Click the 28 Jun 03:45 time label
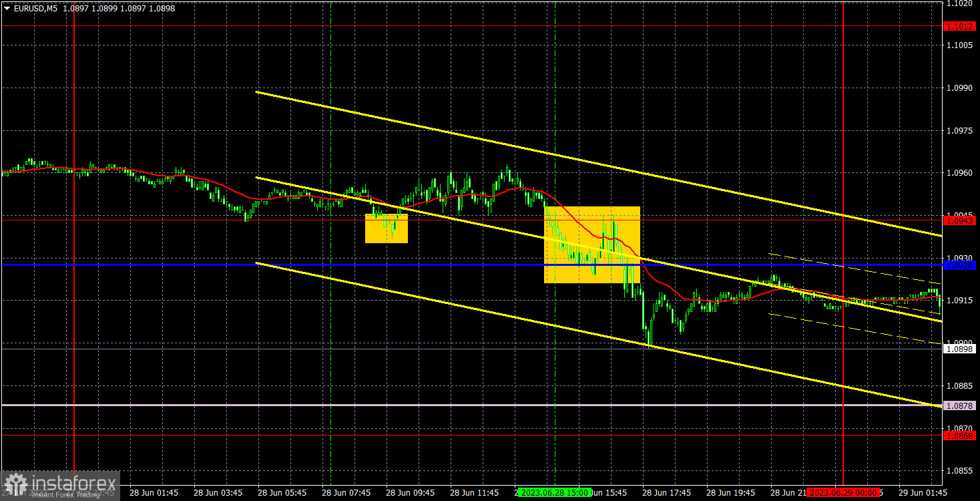The height and width of the screenshot is (501, 980). click(x=218, y=493)
